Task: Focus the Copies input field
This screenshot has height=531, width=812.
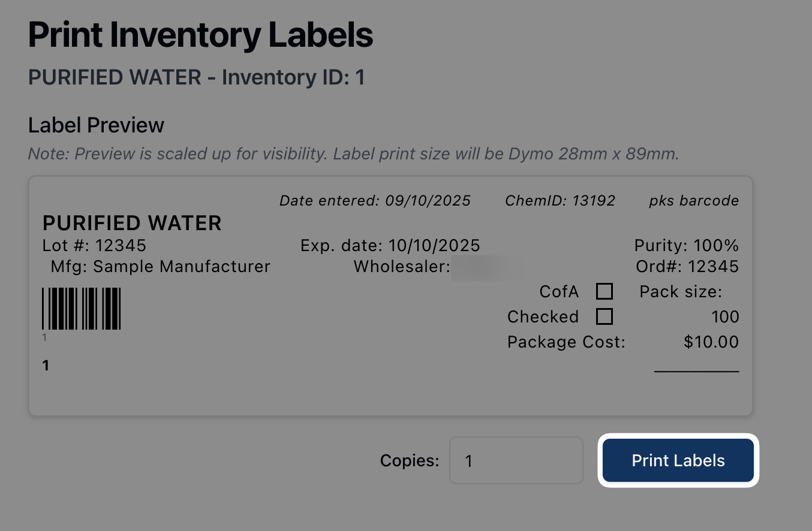Action: pyautogui.click(x=516, y=460)
